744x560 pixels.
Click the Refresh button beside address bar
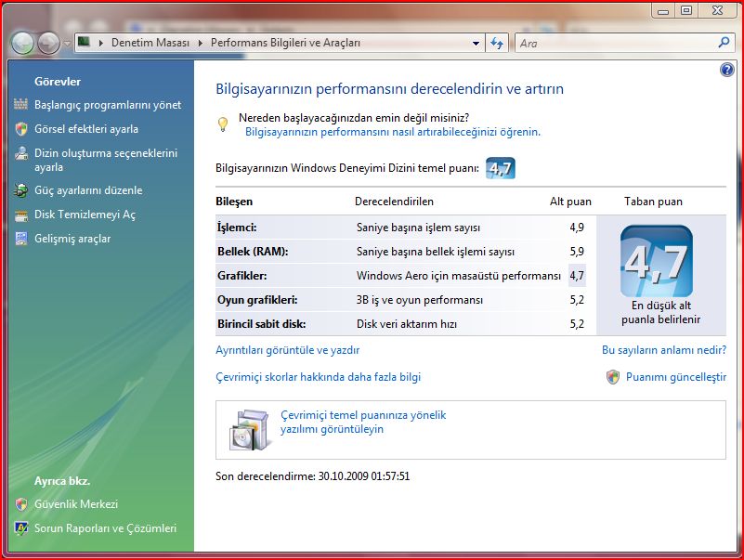coord(497,44)
